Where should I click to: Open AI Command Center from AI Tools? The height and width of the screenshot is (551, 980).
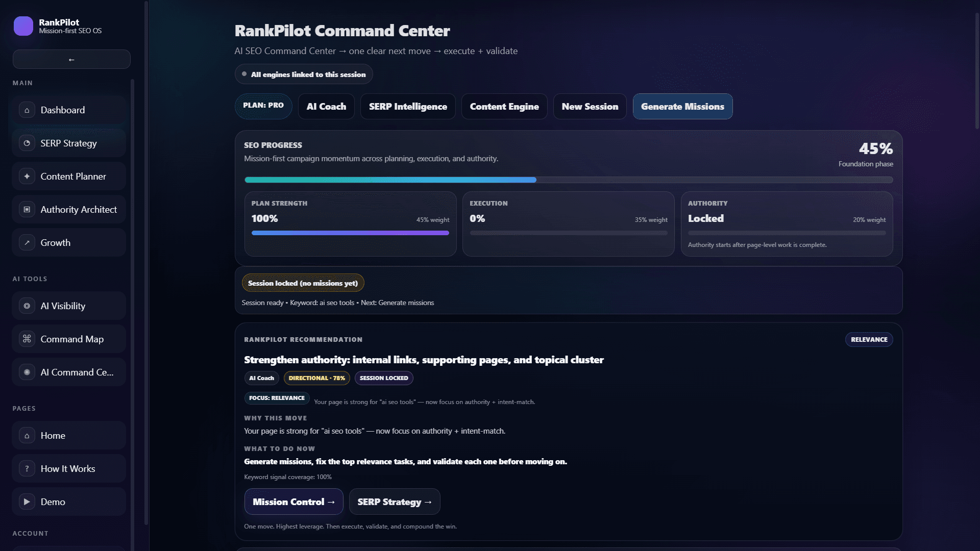[x=27, y=372]
